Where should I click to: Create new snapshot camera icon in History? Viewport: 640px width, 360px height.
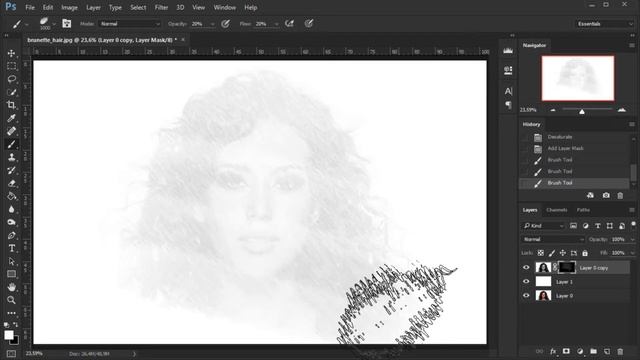606,196
